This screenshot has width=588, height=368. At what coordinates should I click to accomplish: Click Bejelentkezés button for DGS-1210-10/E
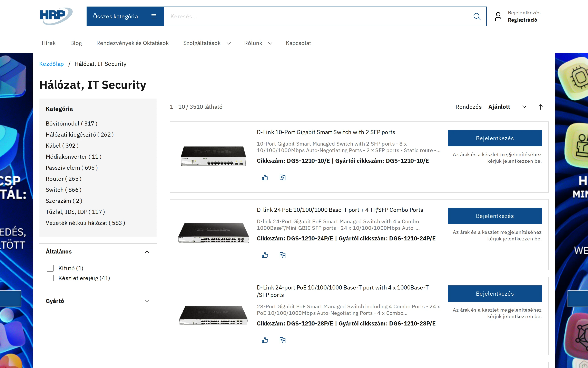click(495, 138)
